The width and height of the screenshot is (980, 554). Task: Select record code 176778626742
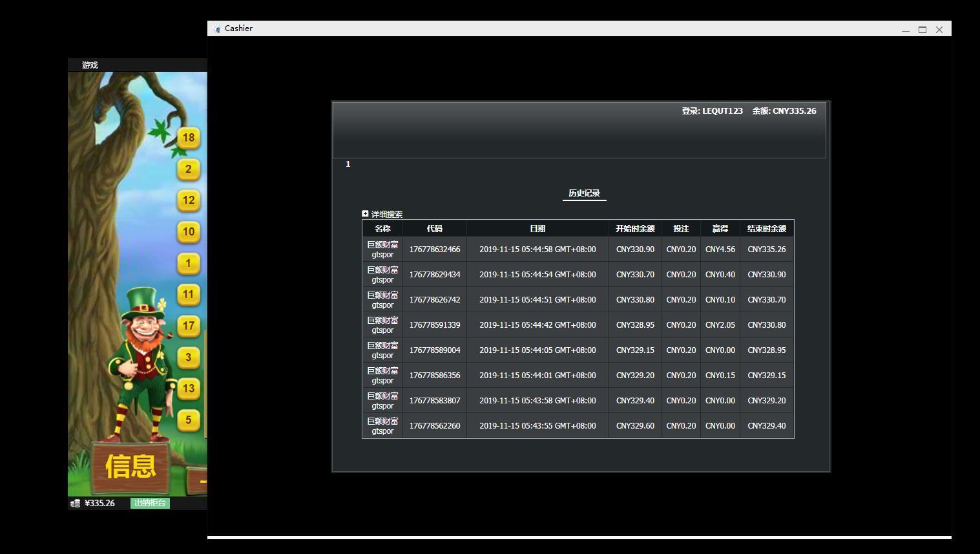(x=435, y=300)
